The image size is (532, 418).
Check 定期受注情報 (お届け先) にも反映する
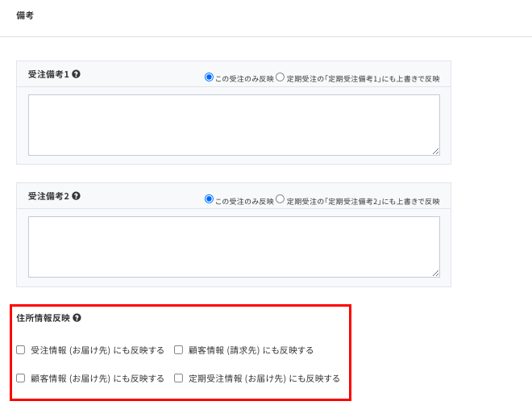click(x=178, y=378)
